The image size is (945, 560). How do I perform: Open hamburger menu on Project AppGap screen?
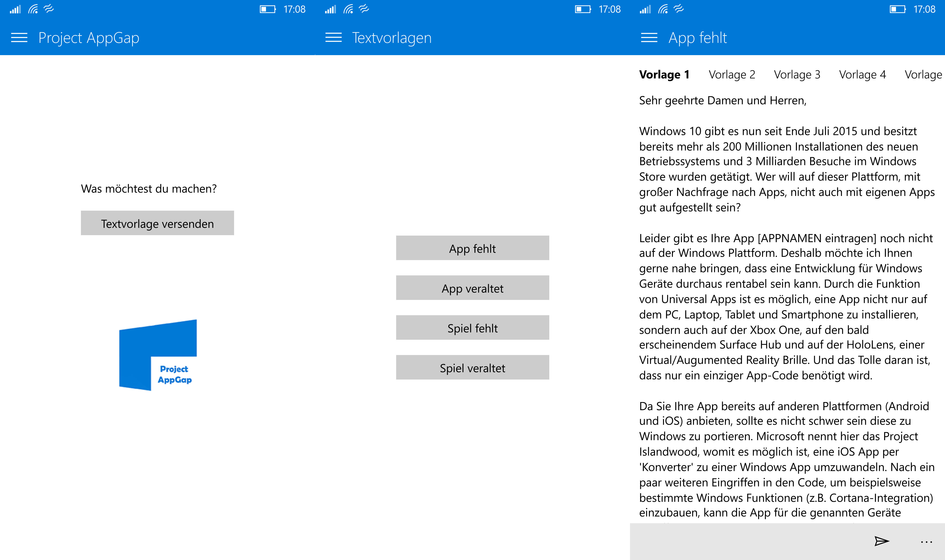[x=19, y=38]
